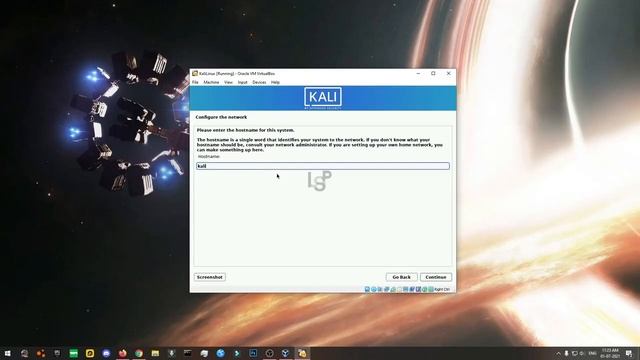
Task: Open the terminal icon in the taskbar
Action: (x=188, y=353)
